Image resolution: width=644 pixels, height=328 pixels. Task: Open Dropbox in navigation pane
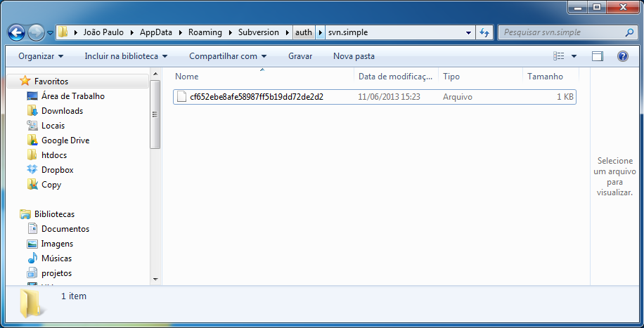coord(57,170)
